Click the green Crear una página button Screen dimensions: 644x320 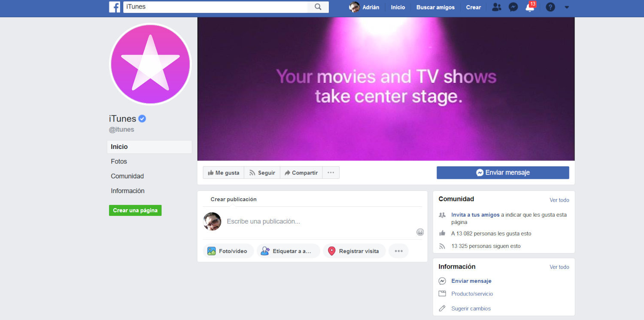[135, 210]
